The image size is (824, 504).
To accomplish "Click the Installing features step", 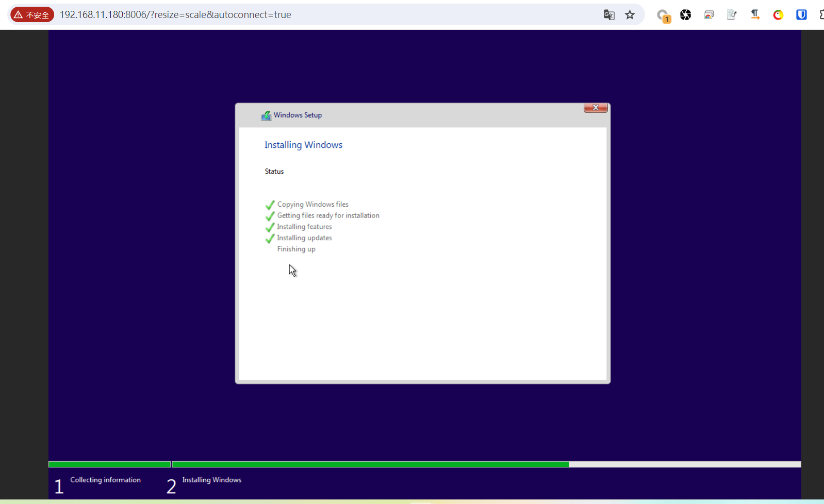I will point(305,227).
